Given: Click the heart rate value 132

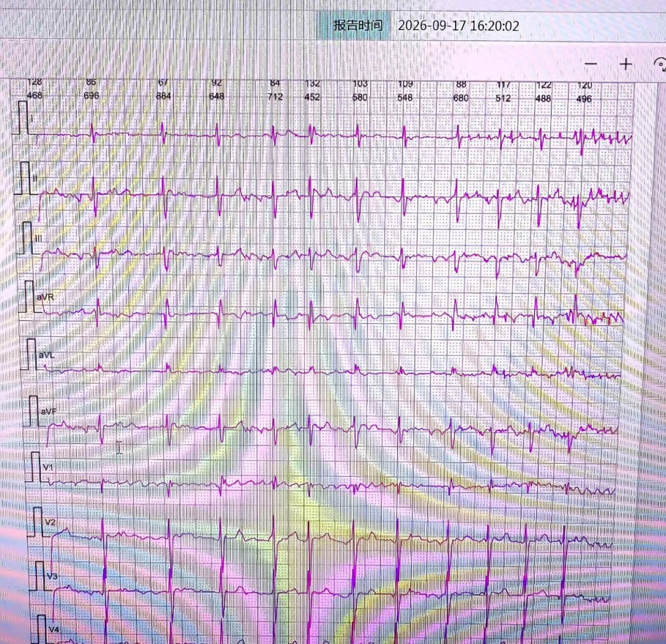Looking at the screenshot, I should click(x=312, y=83).
